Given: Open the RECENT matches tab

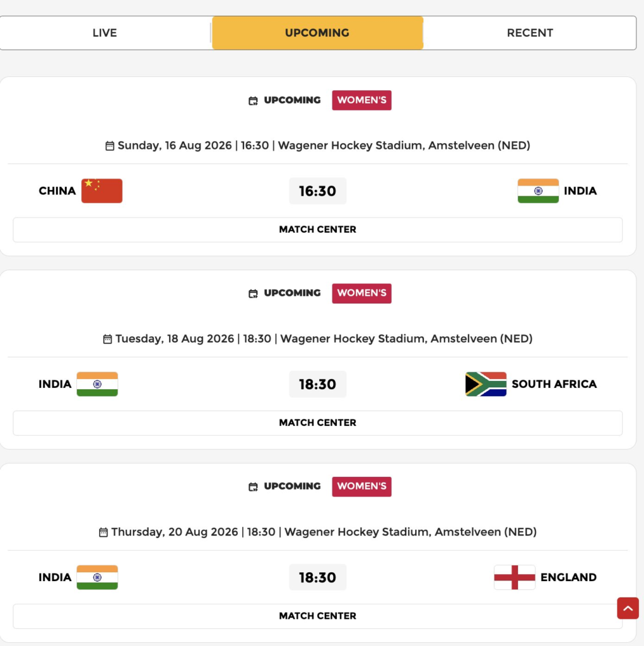Looking at the screenshot, I should [530, 33].
